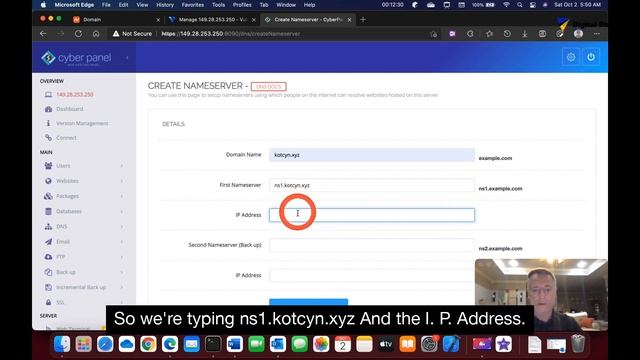Image resolution: width=640 pixels, height=360 pixels.
Task: Open Edge favorites star icon
Action: [489, 34]
